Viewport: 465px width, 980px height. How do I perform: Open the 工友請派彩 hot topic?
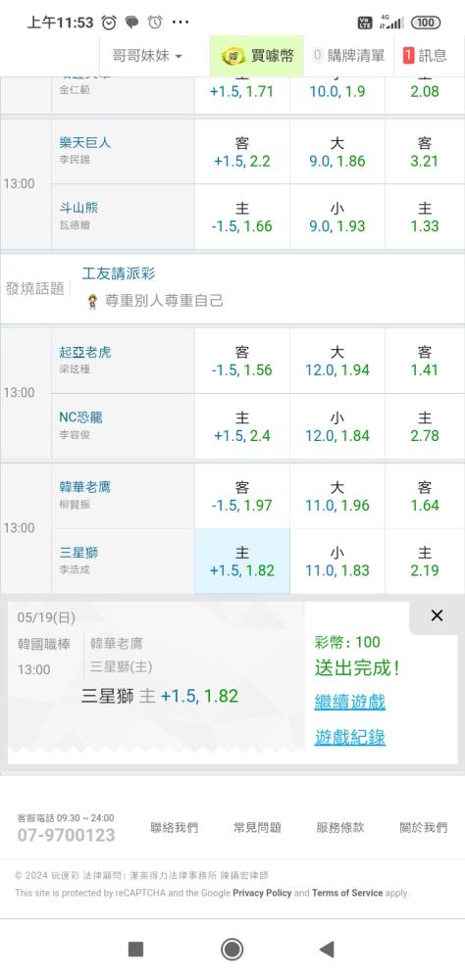click(119, 273)
